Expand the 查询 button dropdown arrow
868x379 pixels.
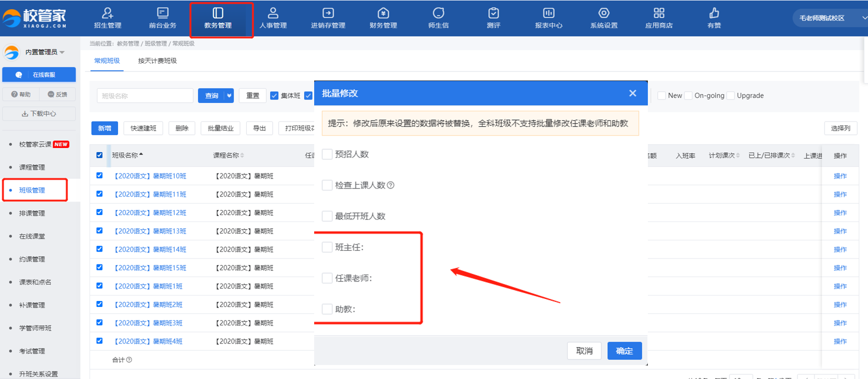pos(229,95)
